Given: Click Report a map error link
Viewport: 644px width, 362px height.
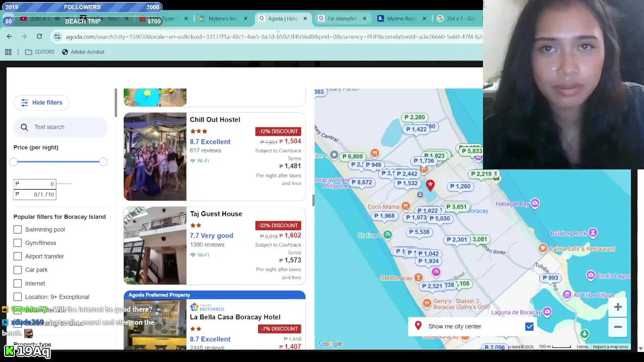Looking at the screenshot, I should click(x=610, y=347).
